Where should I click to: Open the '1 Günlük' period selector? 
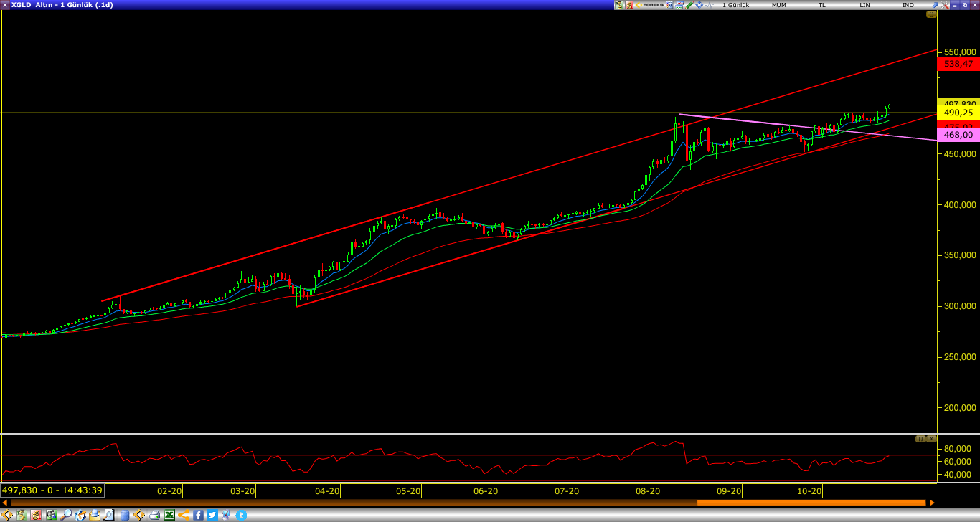coord(735,5)
